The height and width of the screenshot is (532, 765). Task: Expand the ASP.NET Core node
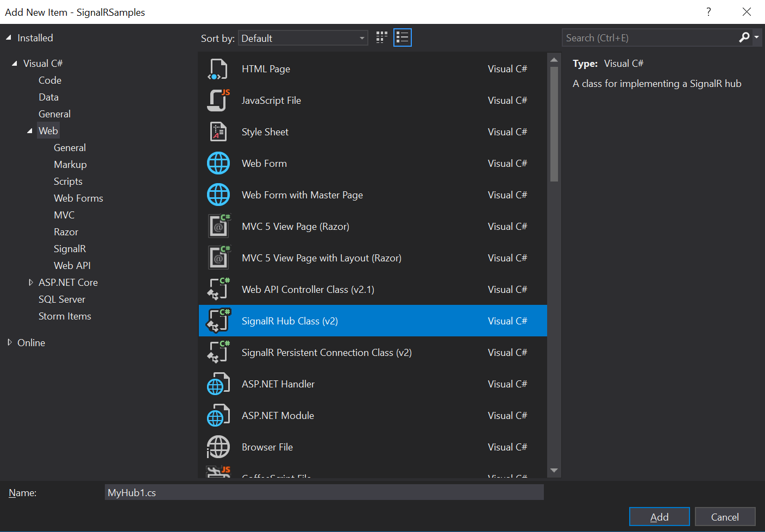31,282
